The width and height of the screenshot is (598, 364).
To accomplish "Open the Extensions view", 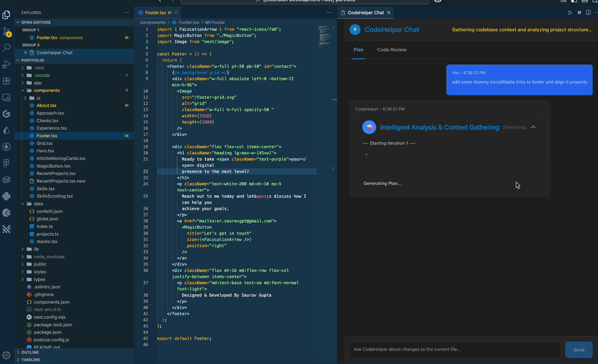I will tap(6, 81).
